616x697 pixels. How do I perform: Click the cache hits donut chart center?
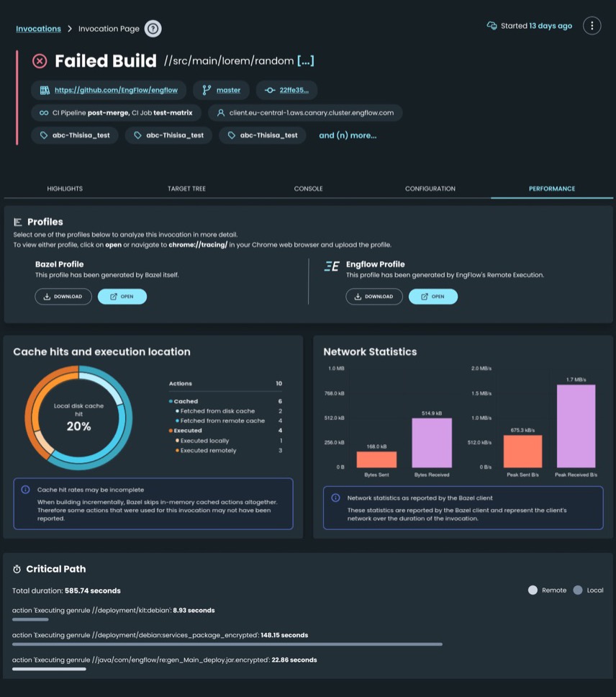78,418
